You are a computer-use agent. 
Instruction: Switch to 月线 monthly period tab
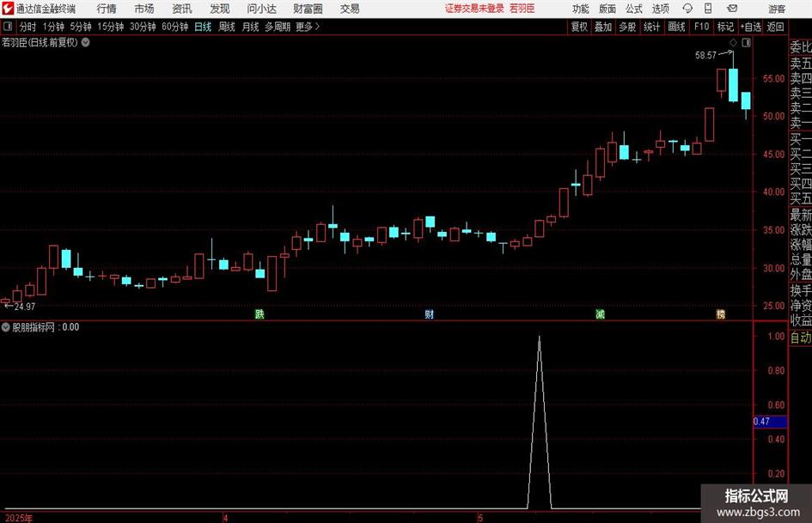[250, 27]
